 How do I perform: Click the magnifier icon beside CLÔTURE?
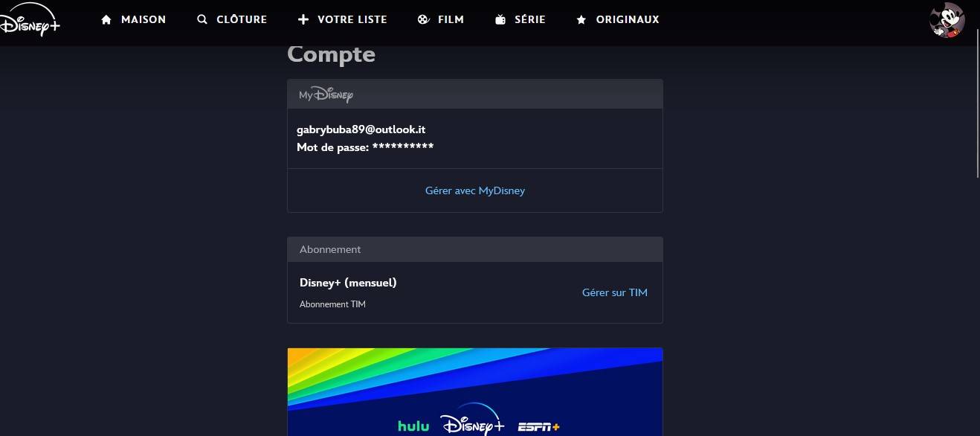click(x=202, y=19)
